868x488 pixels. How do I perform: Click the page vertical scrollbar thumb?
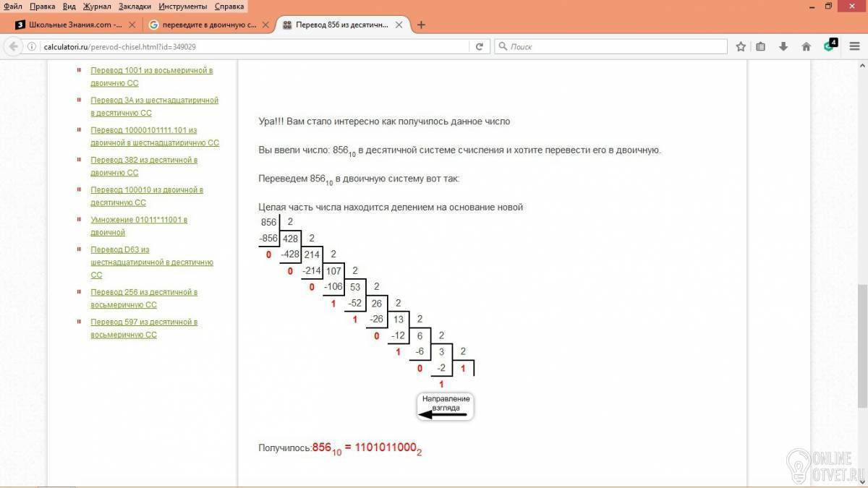point(862,346)
